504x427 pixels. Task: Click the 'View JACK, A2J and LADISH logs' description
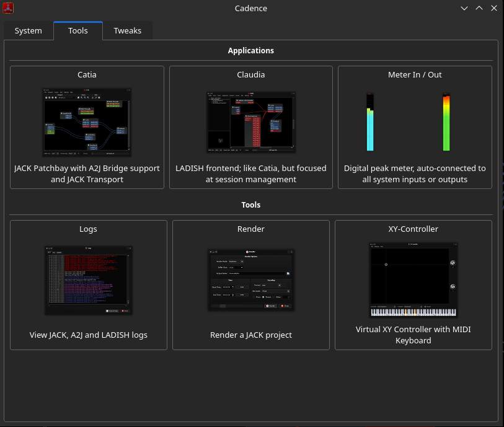point(89,335)
